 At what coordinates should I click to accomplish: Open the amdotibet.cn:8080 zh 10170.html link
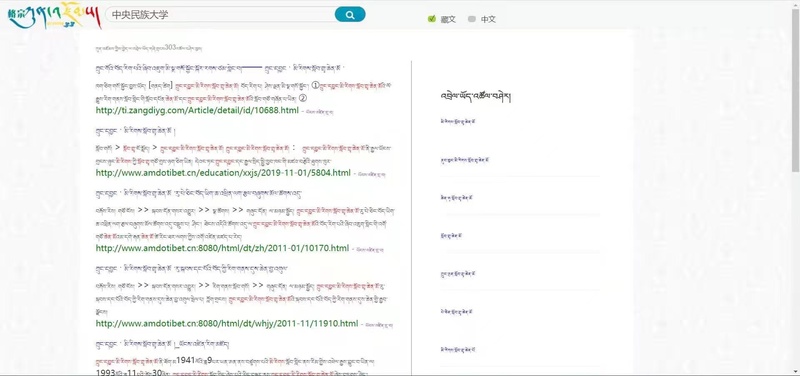[222, 248]
